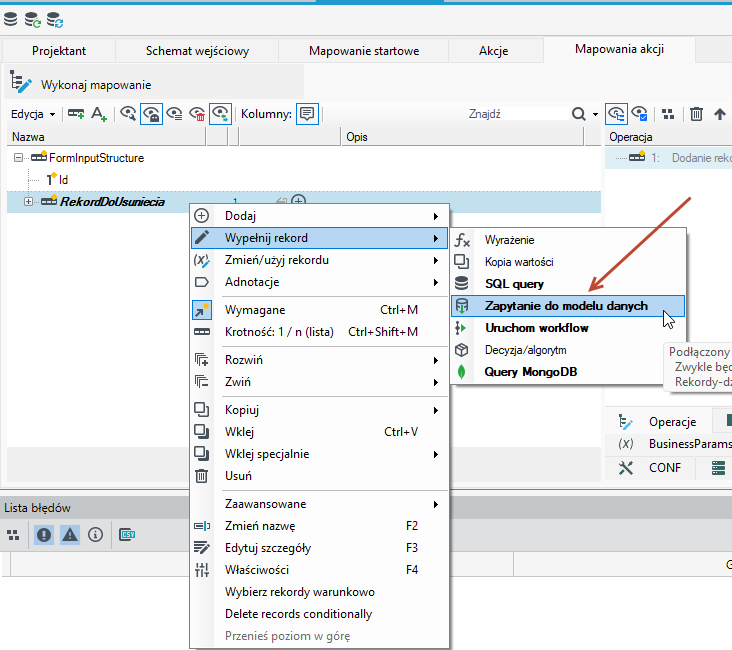Toggle eye with lock view icon

(x=151, y=113)
